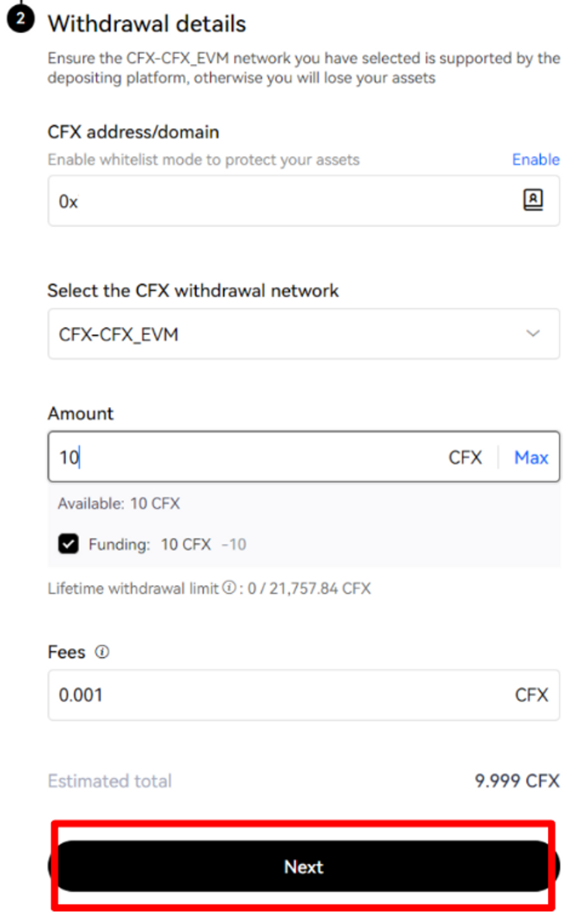588x921 pixels.
Task: Click Max amount link
Action: tap(531, 458)
